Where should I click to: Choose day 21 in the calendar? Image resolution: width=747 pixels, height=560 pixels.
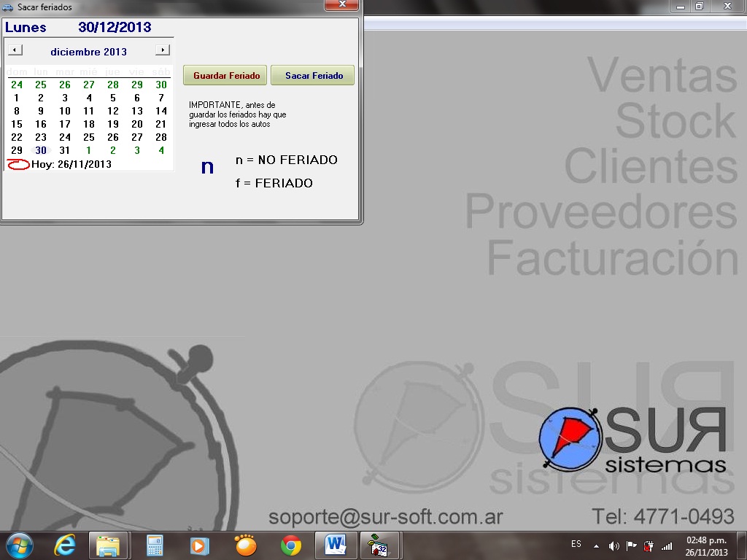pyautogui.click(x=161, y=124)
